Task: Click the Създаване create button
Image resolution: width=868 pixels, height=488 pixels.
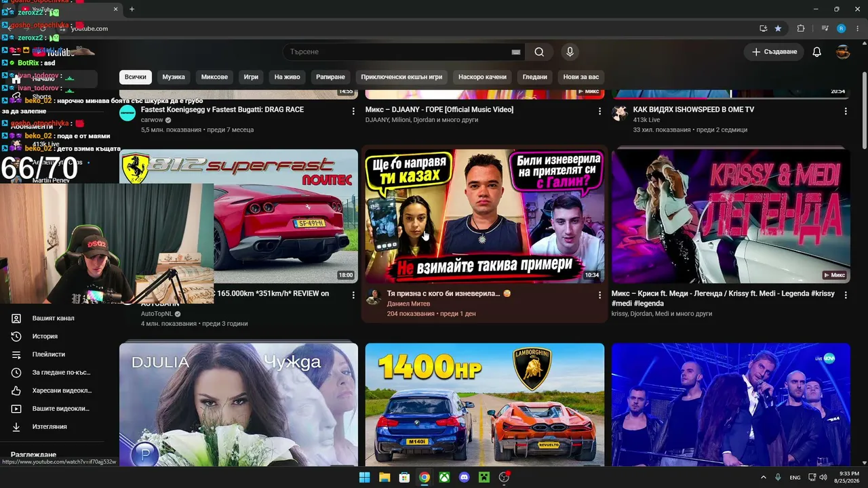Action: click(x=774, y=52)
